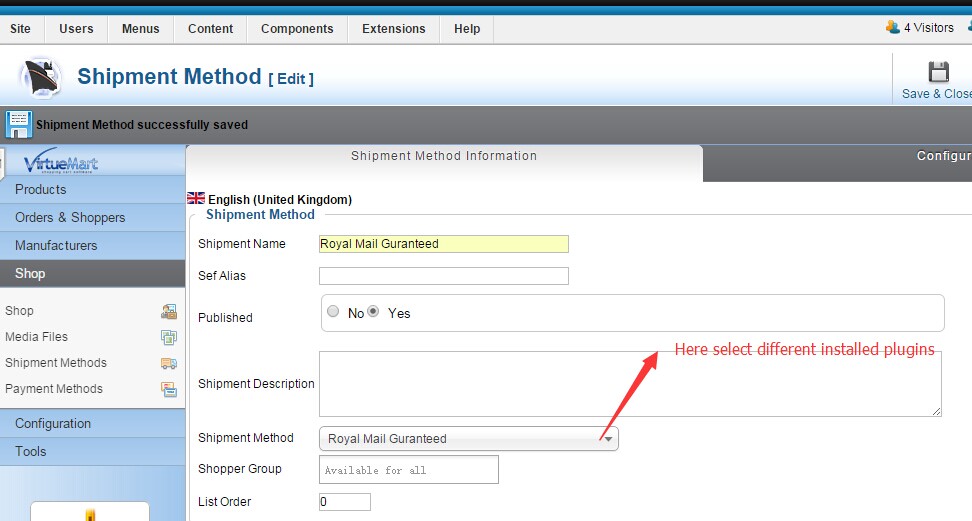Screen dimensions: 972x521
Task: Click the 'Shipment Method' fieldset legend
Action: [x=260, y=215]
